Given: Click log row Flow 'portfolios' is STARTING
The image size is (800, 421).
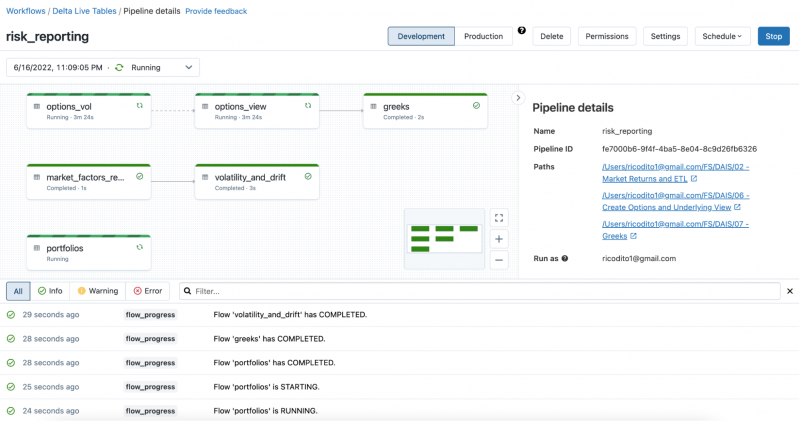Looking at the screenshot, I should pos(399,387).
